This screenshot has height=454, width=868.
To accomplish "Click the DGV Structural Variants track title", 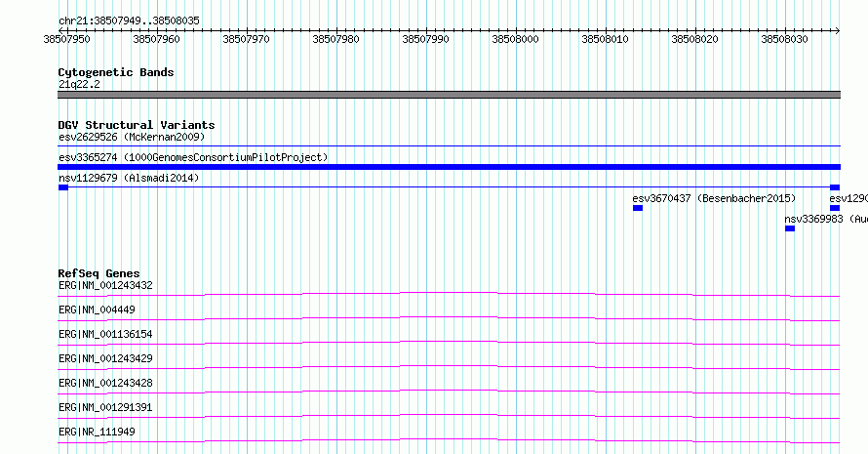I will 137,125.
